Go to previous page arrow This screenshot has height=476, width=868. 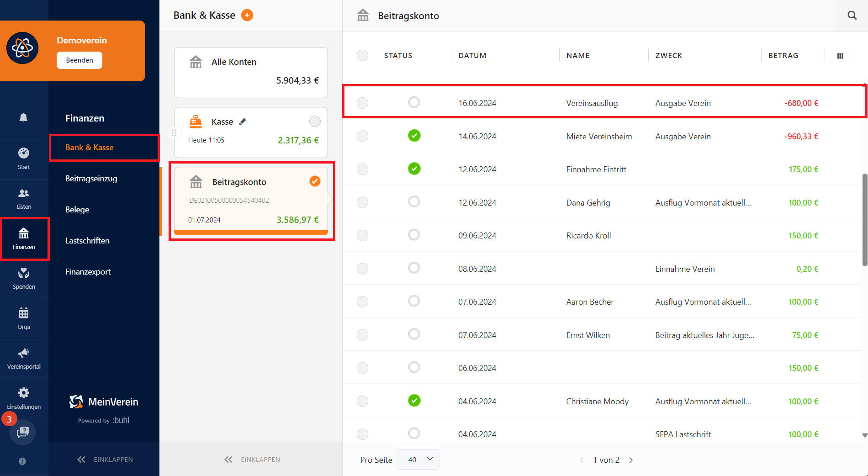coord(582,460)
